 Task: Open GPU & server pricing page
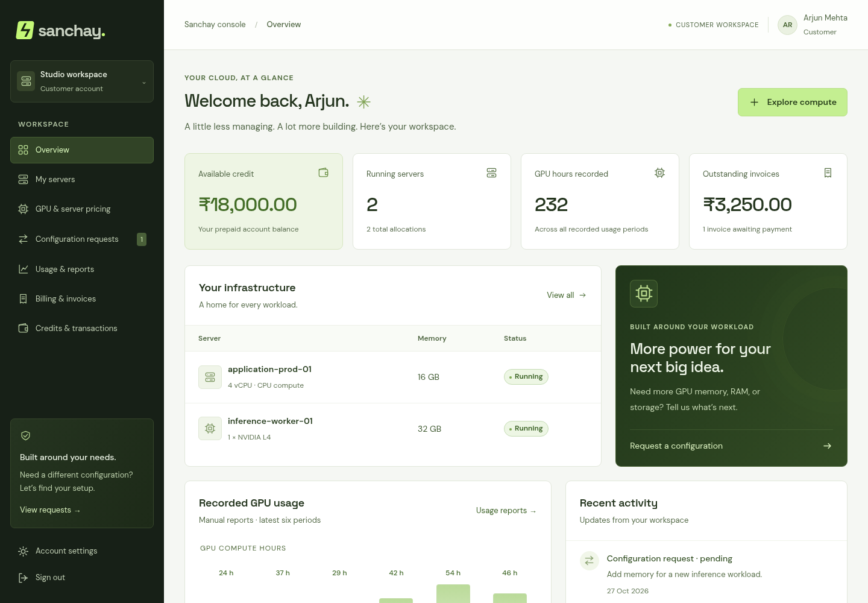pyautogui.click(x=82, y=209)
